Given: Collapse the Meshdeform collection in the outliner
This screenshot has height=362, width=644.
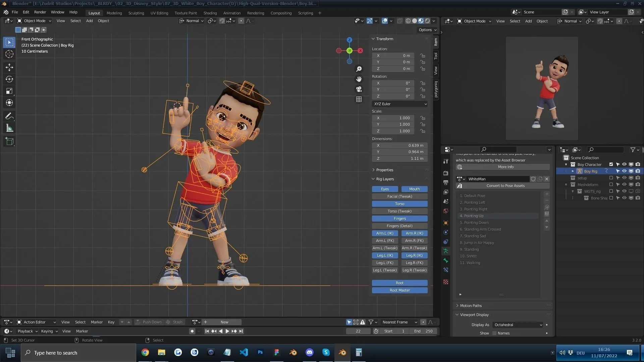Looking at the screenshot, I should pos(566,184).
